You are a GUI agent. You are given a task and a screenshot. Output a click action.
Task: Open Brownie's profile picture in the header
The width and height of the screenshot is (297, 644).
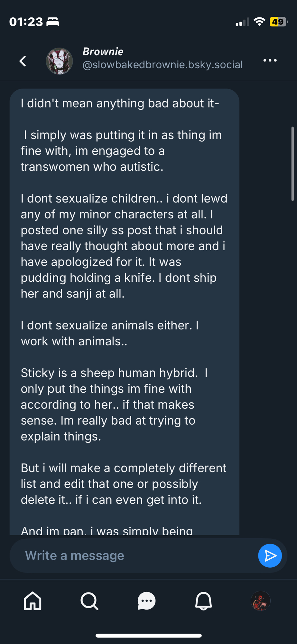[x=60, y=61]
